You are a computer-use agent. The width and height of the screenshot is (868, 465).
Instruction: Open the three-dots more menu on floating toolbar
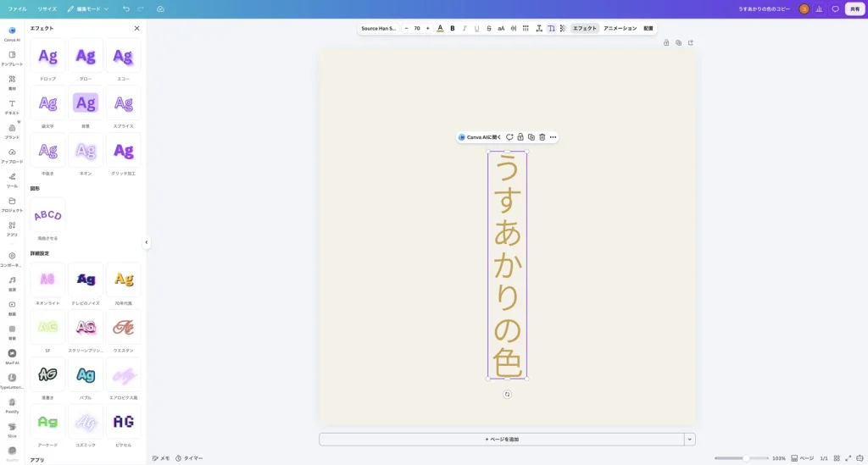(553, 137)
